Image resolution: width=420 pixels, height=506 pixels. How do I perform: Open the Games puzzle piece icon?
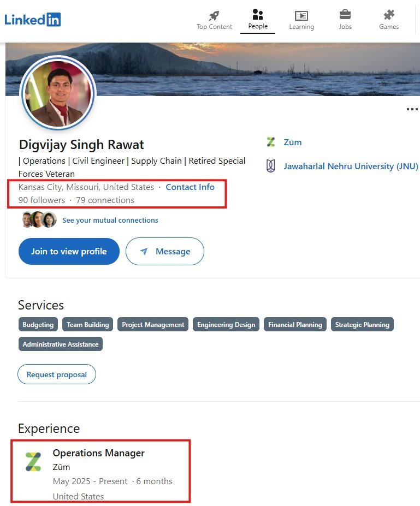pos(389,15)
